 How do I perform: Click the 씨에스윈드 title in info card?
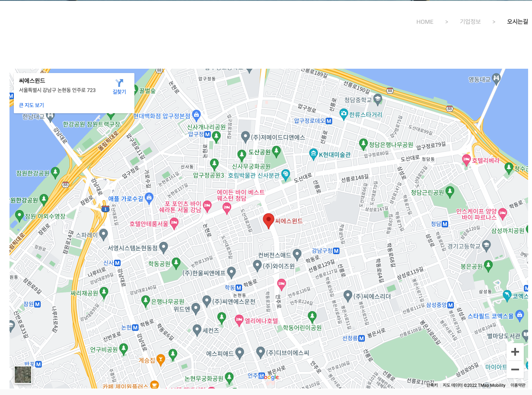[x=32, y=81]
